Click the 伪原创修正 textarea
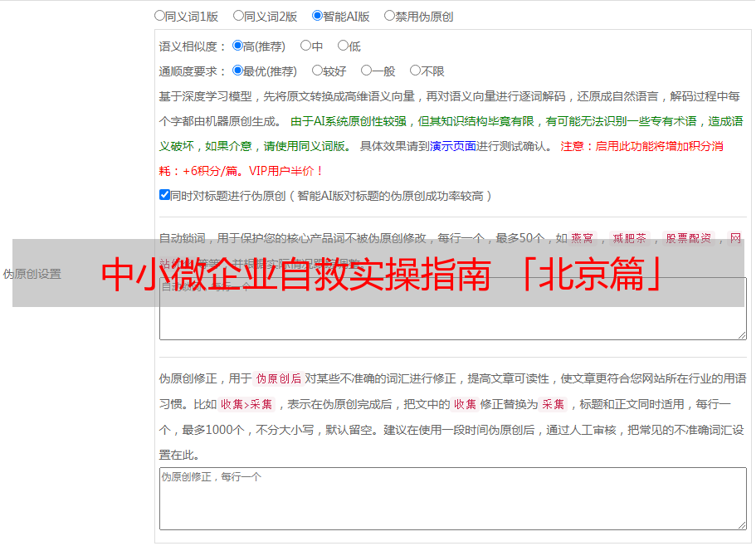756x546 pixels. [x=453, y=499]
